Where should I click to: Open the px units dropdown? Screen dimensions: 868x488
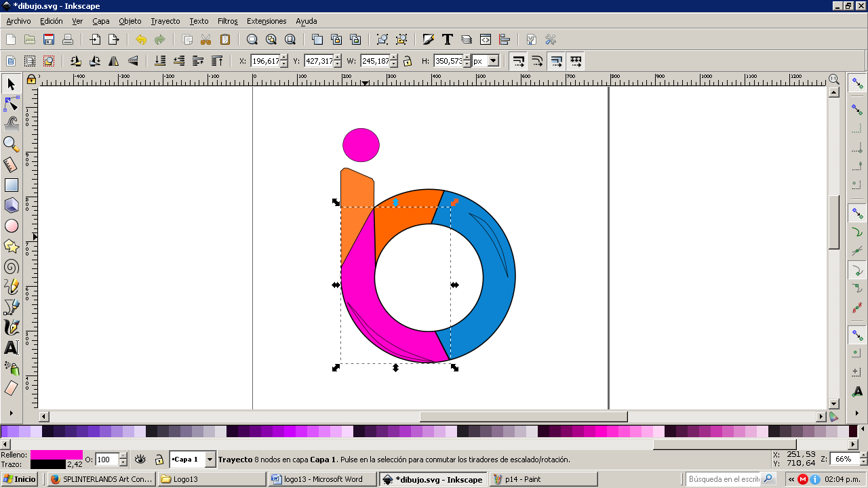493,61
